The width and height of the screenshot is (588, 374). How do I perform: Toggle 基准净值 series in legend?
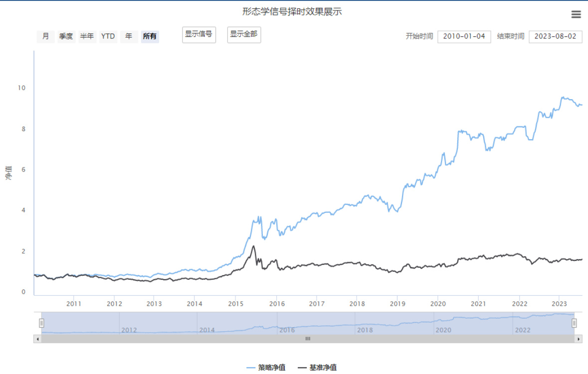click(x=317, y=368)
